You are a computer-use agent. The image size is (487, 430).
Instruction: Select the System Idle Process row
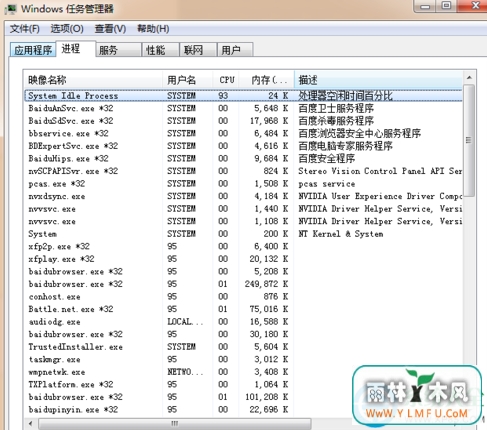(243, 96)
